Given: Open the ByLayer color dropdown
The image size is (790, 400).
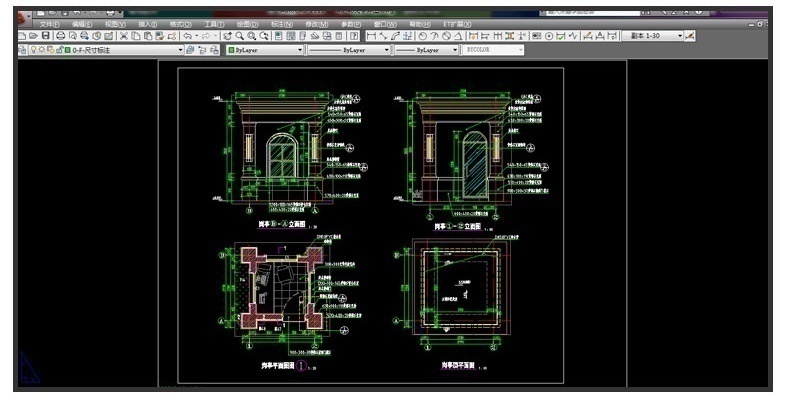Looking at the screenshot, I should pos(299,49).
